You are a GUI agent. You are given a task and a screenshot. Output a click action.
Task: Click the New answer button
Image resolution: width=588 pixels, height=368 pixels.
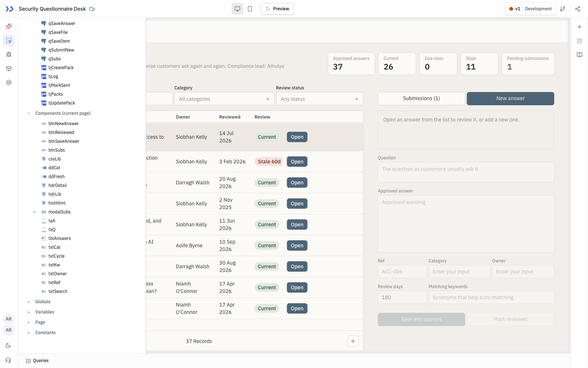tap(510, 99)
